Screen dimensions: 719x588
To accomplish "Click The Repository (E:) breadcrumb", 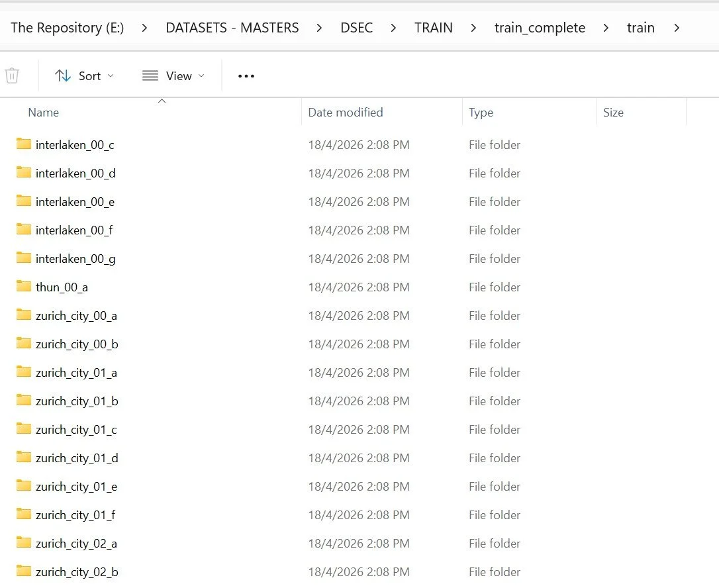I will tap(68, 28).
